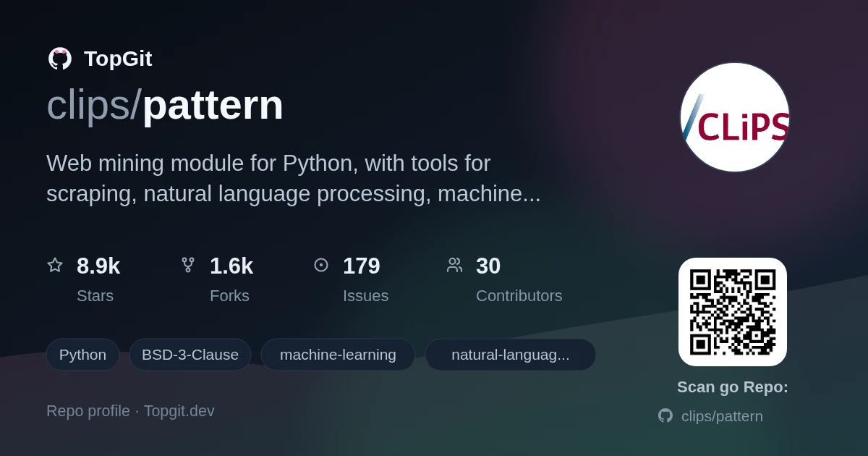
Task: Click the contributors people icon beside 30
Action: pos(454,265)
